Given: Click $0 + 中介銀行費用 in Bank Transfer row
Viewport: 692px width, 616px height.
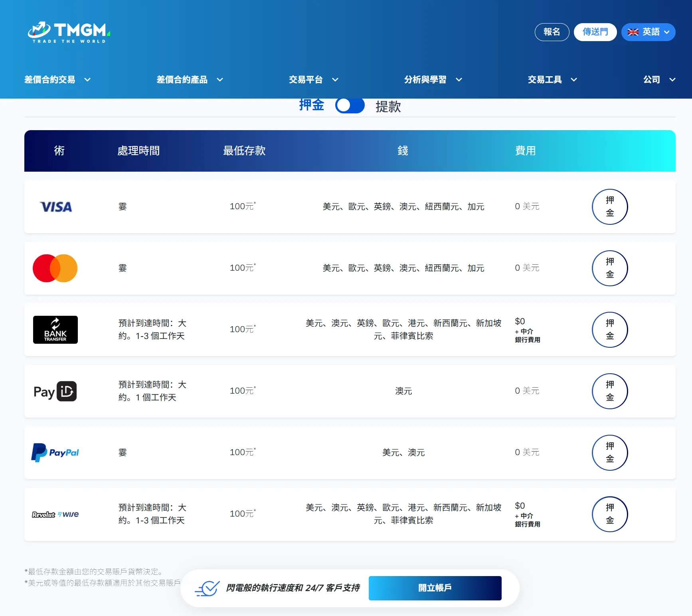Looking at the screenshot, I should pos(528,330).
